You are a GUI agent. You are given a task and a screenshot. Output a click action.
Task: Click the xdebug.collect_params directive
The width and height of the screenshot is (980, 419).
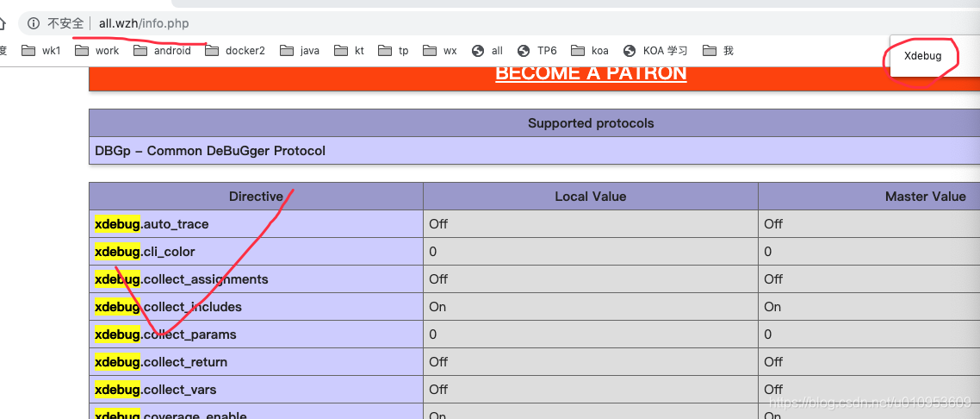click(x=165, y=335)
